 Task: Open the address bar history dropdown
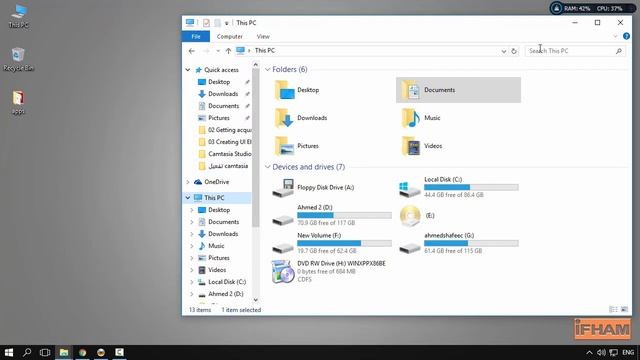click(x=504, y=51)
